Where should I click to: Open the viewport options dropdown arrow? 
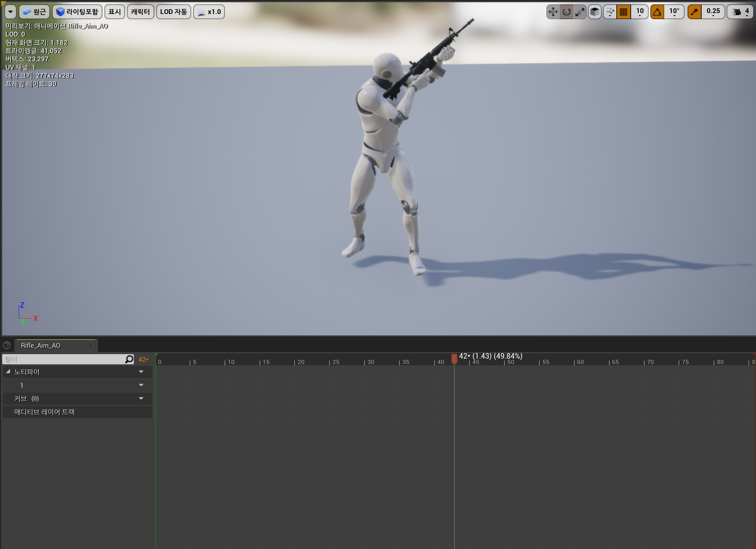[10, 12]
